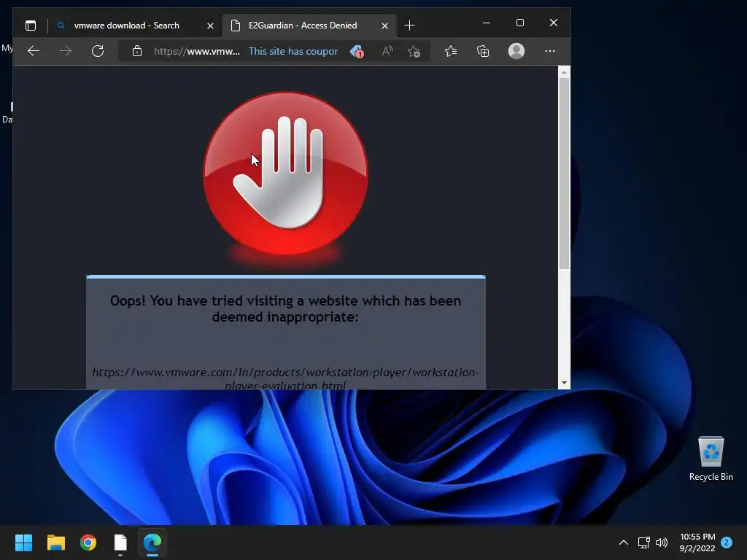
Task: Close the E2Guardian Access Denied tab
Action: tap(384, 26)
